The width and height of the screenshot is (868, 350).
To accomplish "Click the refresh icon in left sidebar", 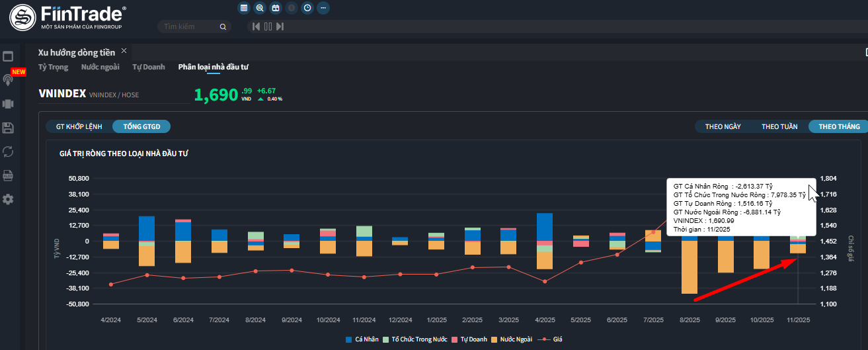I will tap(8, 152).
